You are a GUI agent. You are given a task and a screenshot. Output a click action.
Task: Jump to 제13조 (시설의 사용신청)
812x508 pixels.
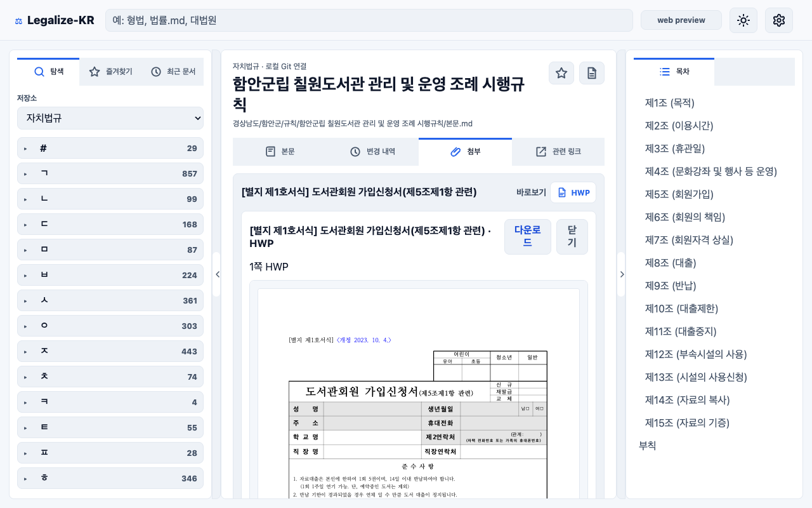coord(695,377)
